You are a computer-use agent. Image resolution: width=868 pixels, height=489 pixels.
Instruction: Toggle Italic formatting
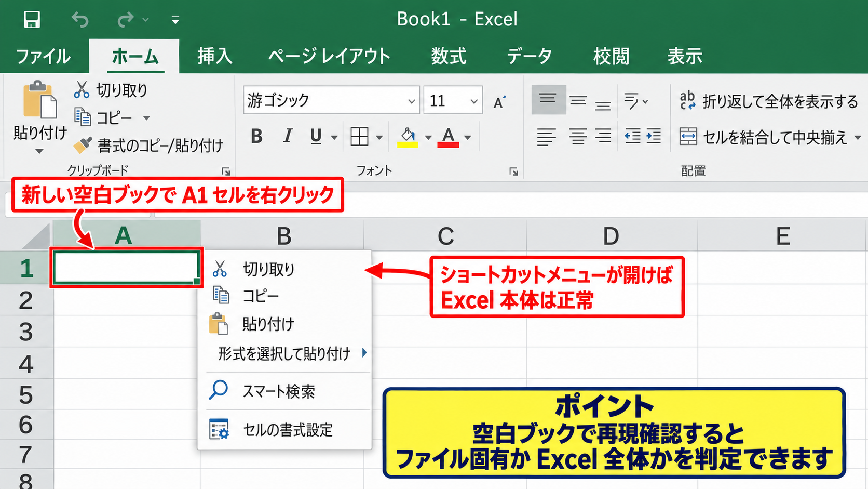pos(287,136)
